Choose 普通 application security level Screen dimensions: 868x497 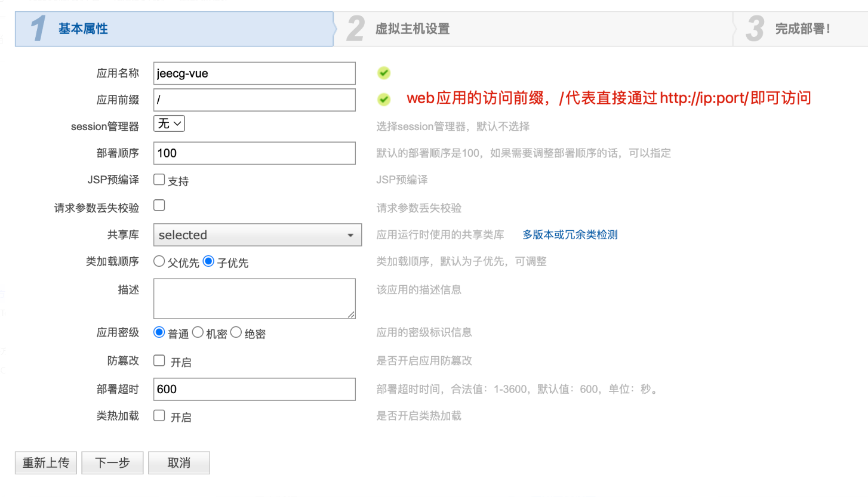click(x=159, y=332)
